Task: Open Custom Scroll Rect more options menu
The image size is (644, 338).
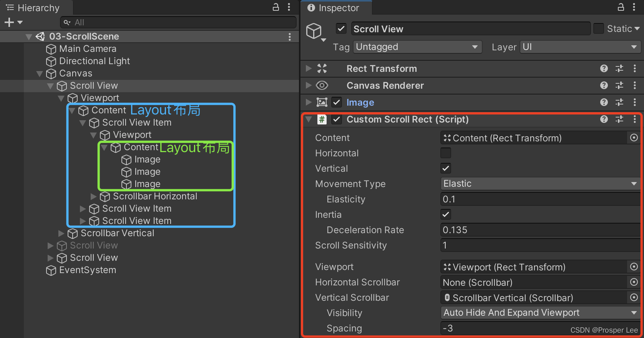Action: 634,119
